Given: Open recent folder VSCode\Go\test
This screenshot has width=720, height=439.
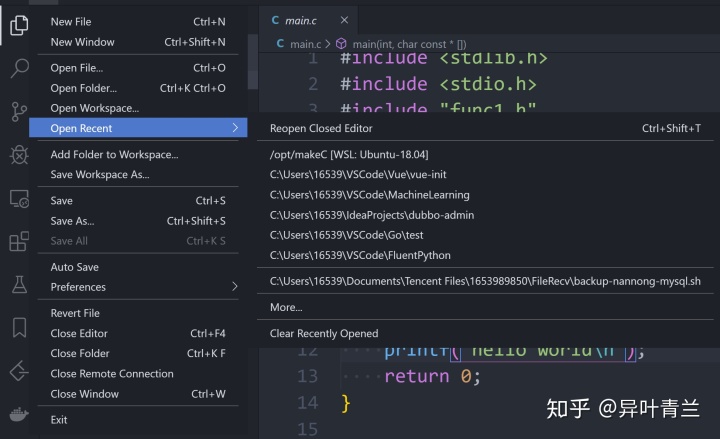Looking at the screenshot, I should click(x=485, y=235).
